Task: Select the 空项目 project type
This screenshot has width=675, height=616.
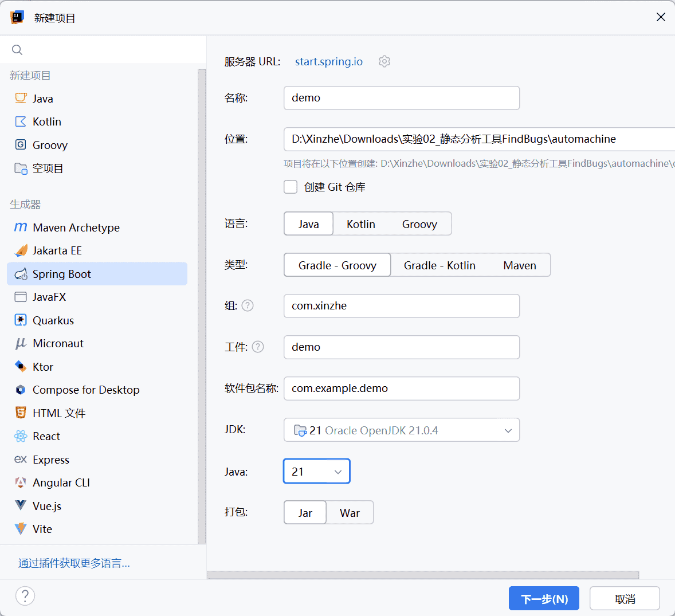Action: (48, 168)
